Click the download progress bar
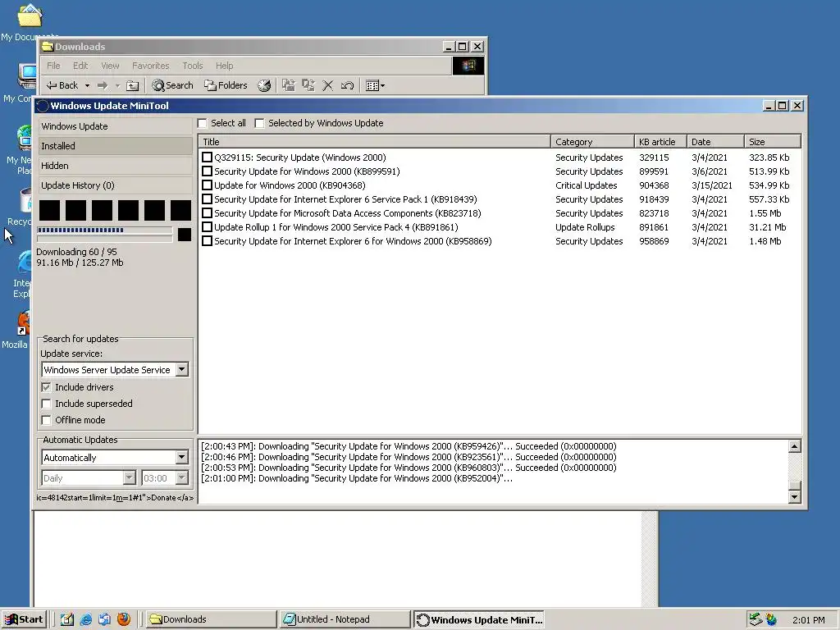840x630 pixels. click(x=104, y=231)
